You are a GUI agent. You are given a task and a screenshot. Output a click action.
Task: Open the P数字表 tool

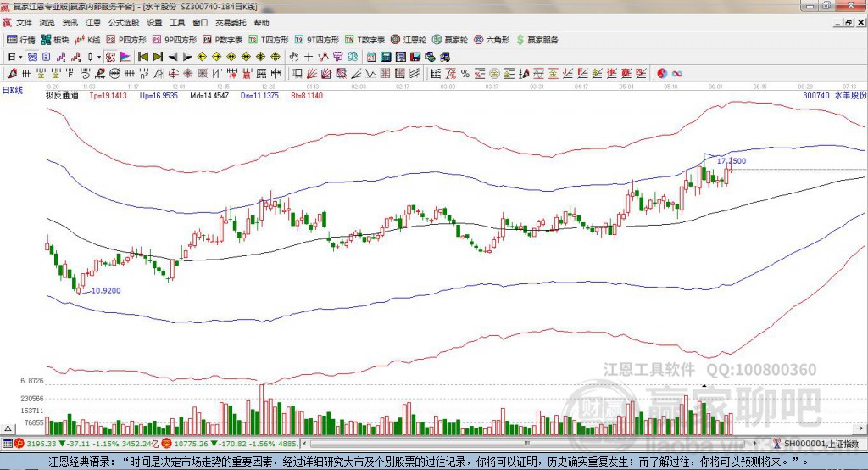[223, 40]
